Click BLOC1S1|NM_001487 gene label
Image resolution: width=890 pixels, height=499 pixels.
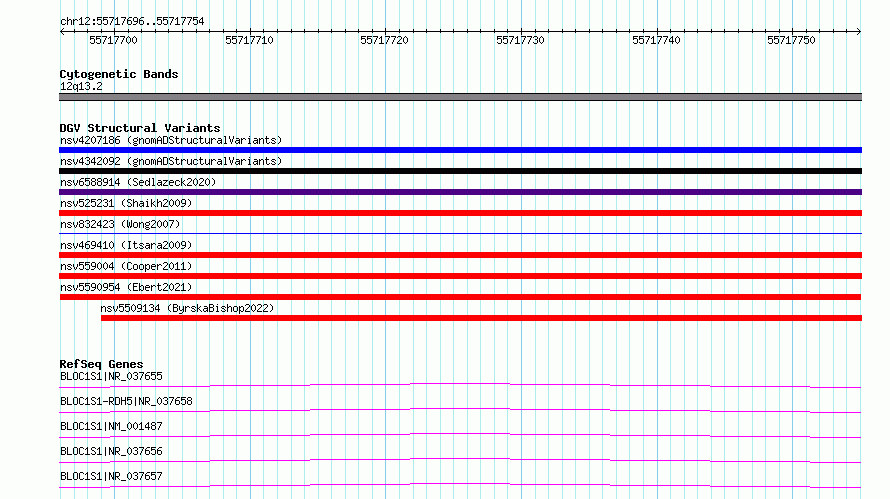click(111, 426)
